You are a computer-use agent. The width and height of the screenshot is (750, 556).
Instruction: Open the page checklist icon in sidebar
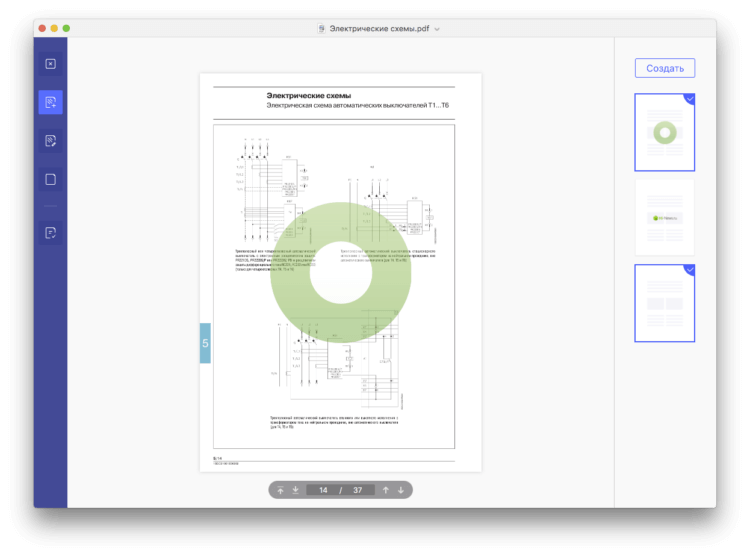pyautogui.click(x=50, y=233)
